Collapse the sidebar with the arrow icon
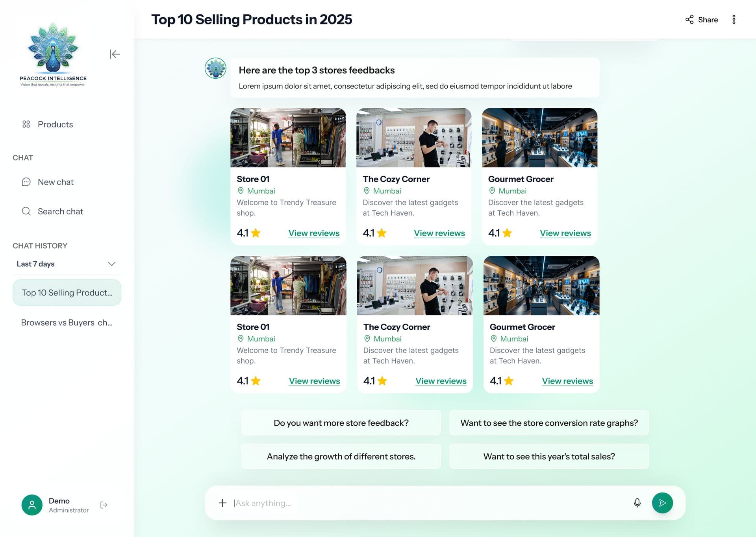The width and height of the screenshot is (756, 537). pos(115,54)
